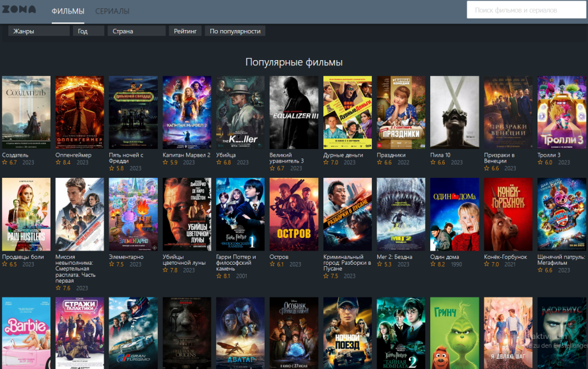
Task: Click the Конёк-Горбунок title link
Action: point(505,257)
